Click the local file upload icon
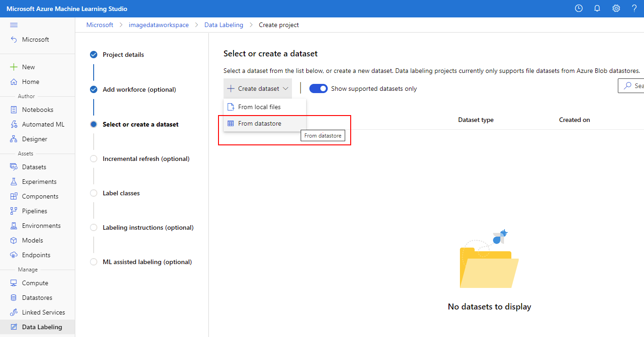The height and width of the screenshot is (337, 644). coord(231,107)
